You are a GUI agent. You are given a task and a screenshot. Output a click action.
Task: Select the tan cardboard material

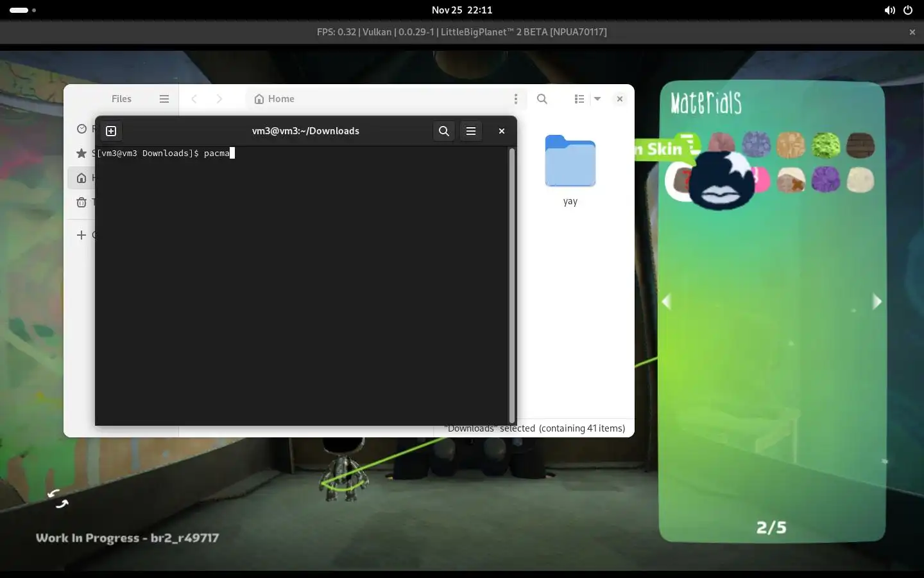pos(791,145)
